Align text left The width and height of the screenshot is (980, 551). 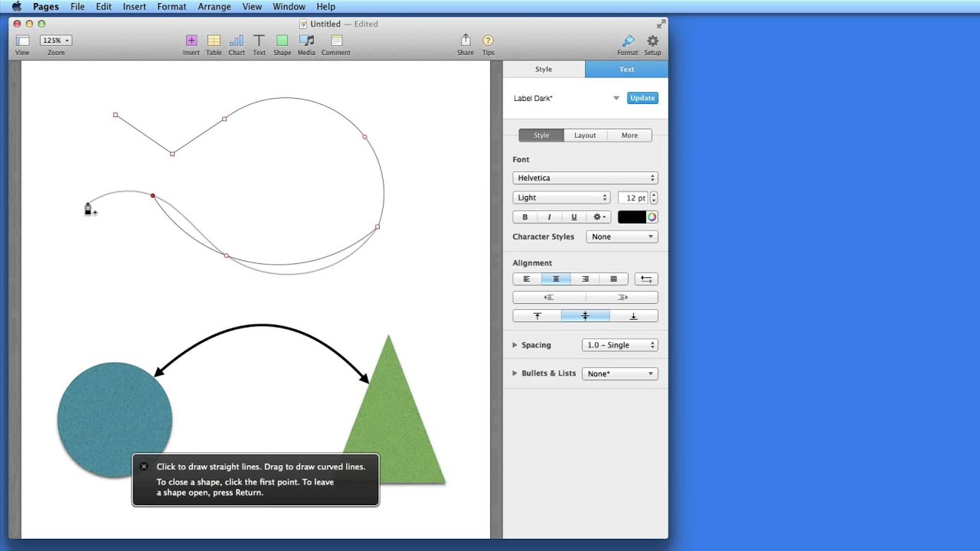pos(527,279)
